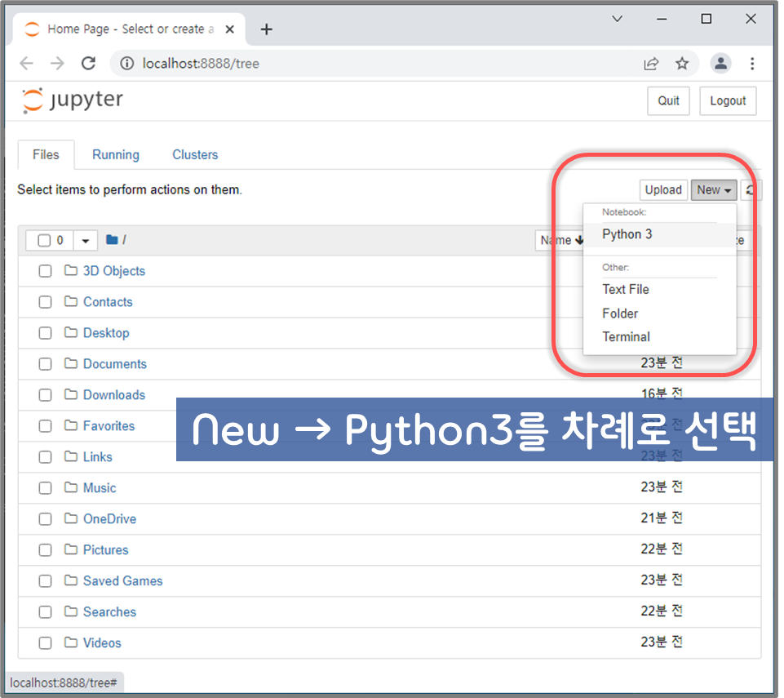784x698 pixels.
Task: Switch to the Clusters tab
Action: (195, 154)
